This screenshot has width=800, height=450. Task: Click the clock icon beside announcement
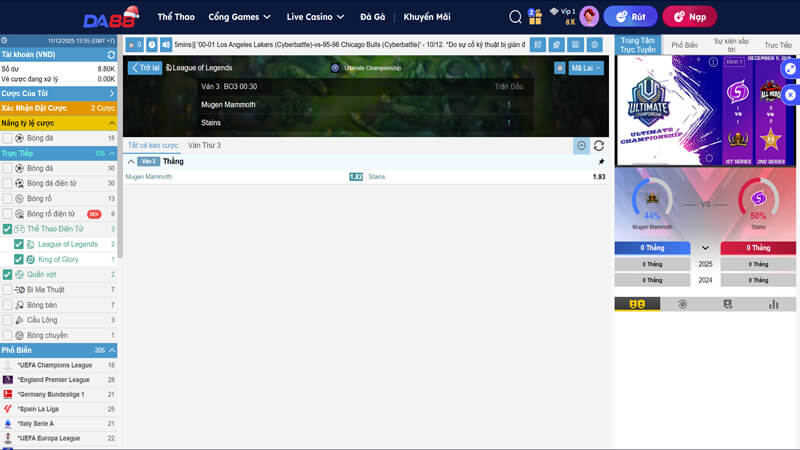[152, 45]
